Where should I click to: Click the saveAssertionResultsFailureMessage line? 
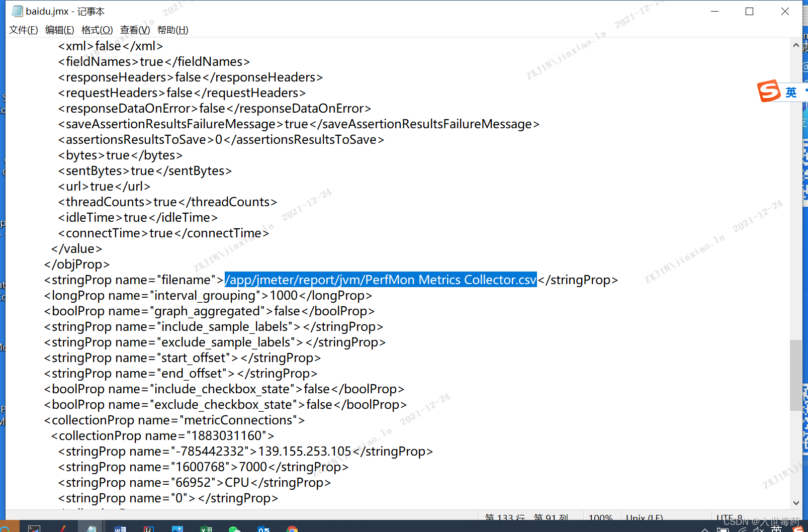click(299, 124)
